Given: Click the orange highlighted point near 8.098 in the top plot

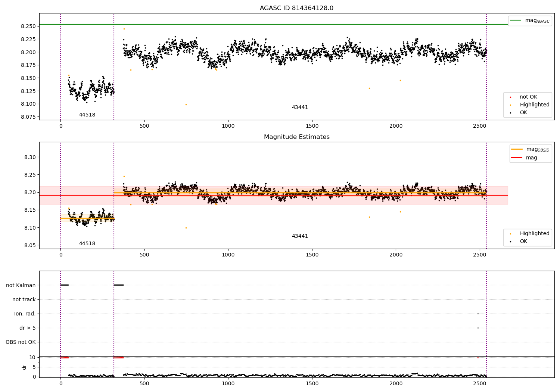Looking at the screenshot, I should (x=186, y=105).
